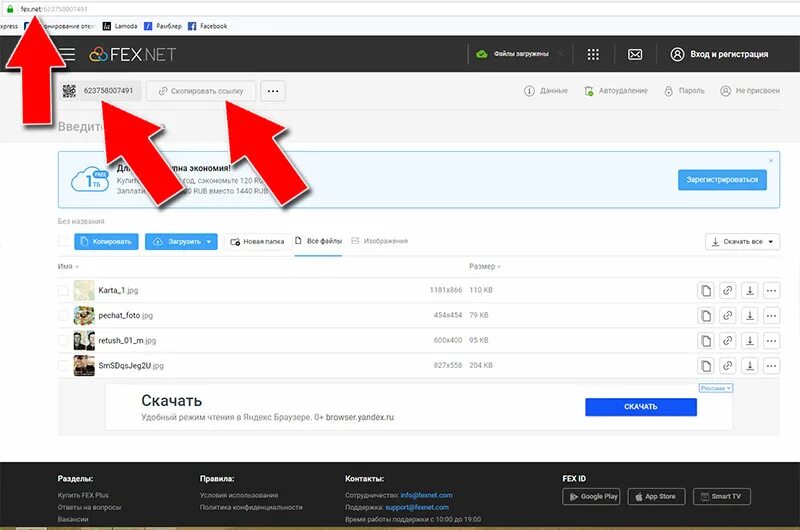
Task: Tick the checkbox for retush_01_m.jpg
Action: [x=63, y=340]
